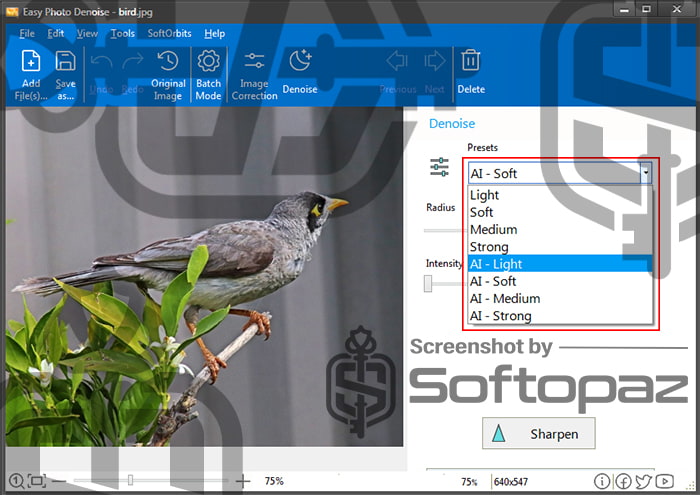The image size is (700, 495).
Task: Open the Facebook icon link
Action: [x=623, y=481]
